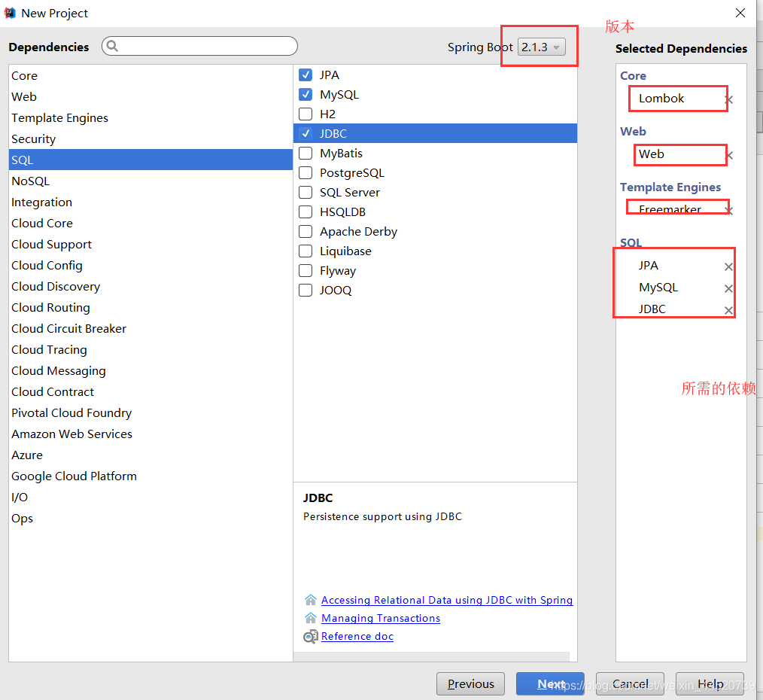The width and height of the screenshot is (763, 700).
Task: Open Accessing Relational Data using JDBC link
Action: [447, 600]
